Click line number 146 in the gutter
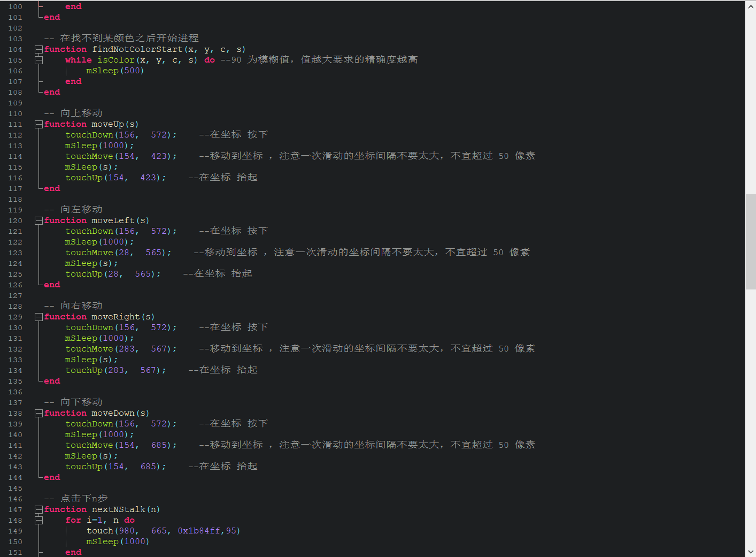Screen dimensions: 756x557 (x=16, y=499)
